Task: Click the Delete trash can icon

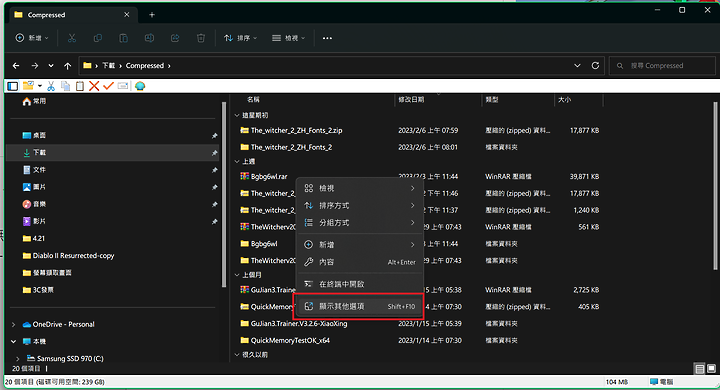Action: [201, 38]
